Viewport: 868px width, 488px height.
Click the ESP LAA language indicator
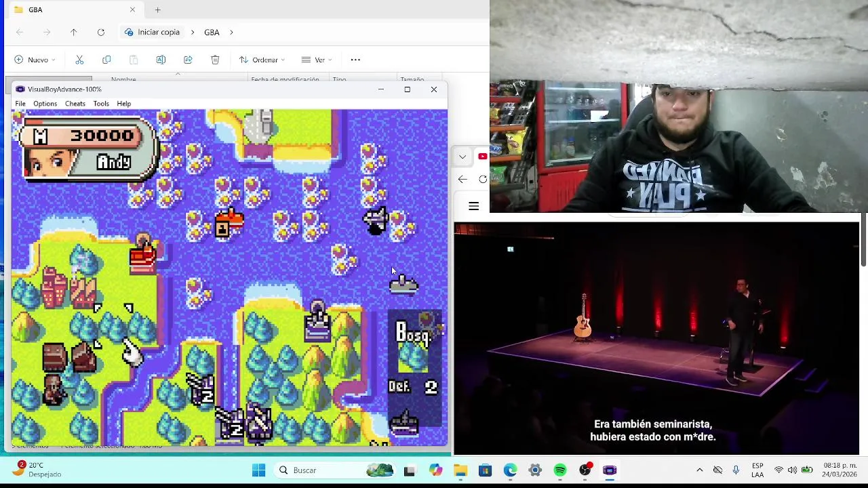757,470
